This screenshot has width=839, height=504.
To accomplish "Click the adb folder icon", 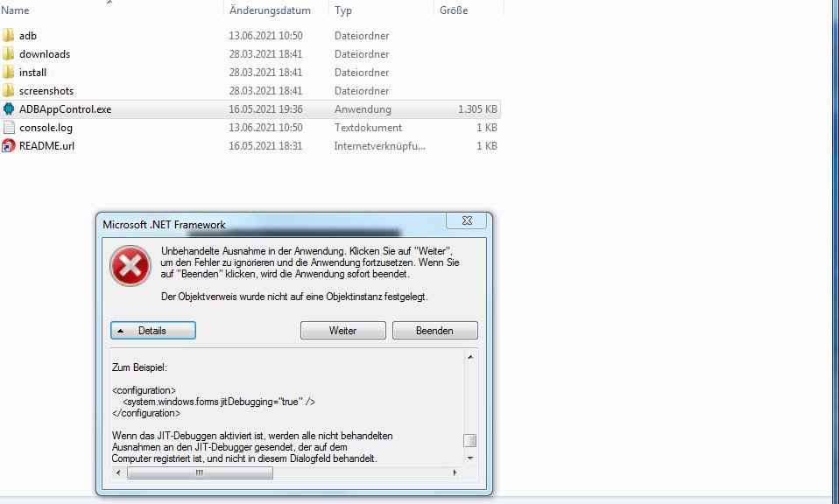I will click(x=8, y=35).
